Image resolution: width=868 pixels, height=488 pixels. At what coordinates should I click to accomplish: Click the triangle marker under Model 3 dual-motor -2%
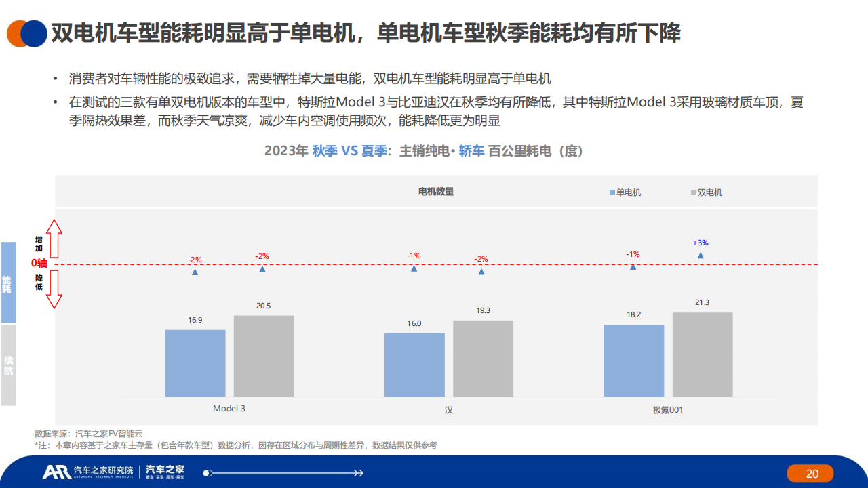click(x=262, y=269)
